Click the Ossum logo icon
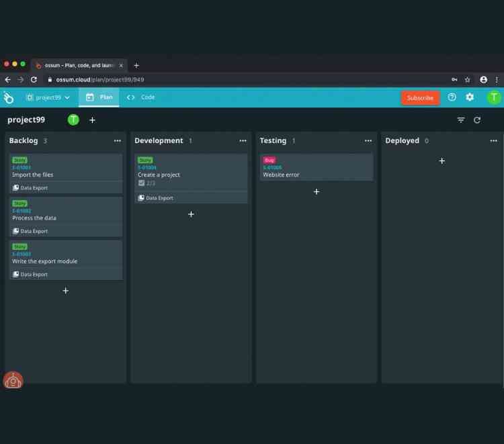Image resolution: width=504 pixels, height=444 pixels. click(9, 97)
